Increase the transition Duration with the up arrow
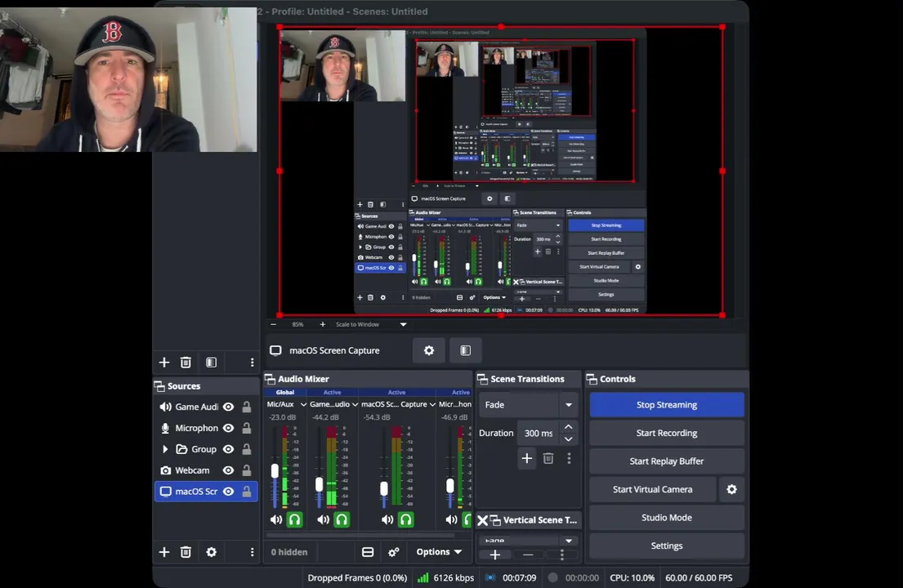903x588 pixels. pyautogui.click(x=569, y=427)
